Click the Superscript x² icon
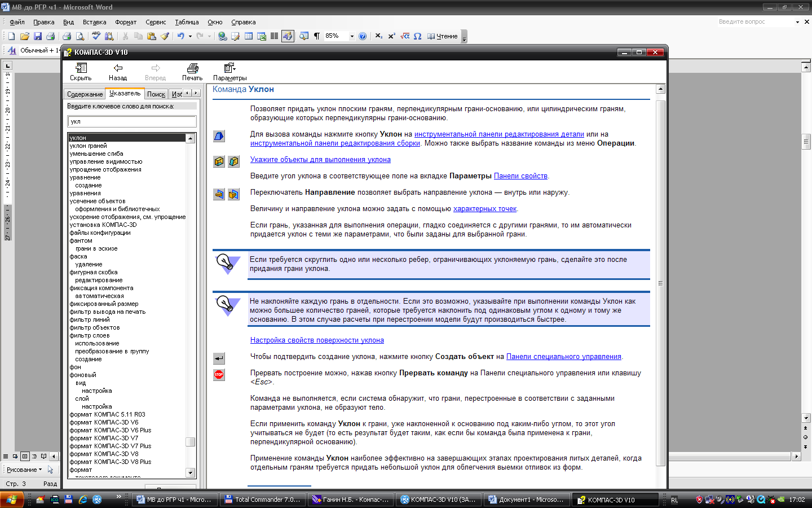Screen dimensions: 812x508 (392, 36)
